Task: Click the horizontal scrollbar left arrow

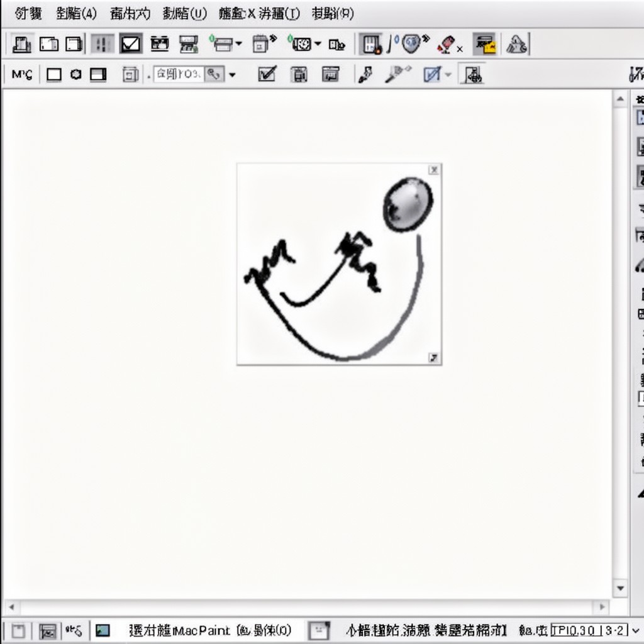Action: point(11,607)
